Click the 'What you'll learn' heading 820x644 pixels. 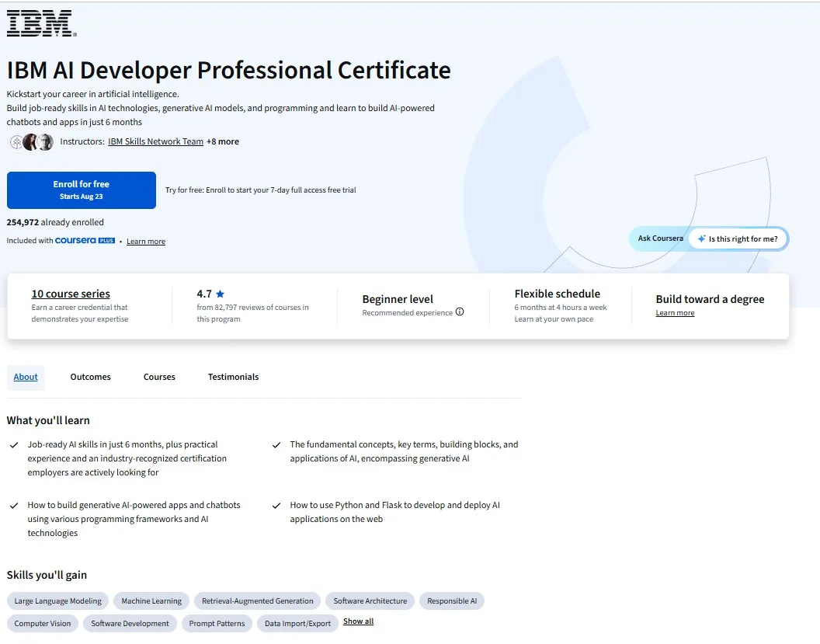click(x=48, y=420)
